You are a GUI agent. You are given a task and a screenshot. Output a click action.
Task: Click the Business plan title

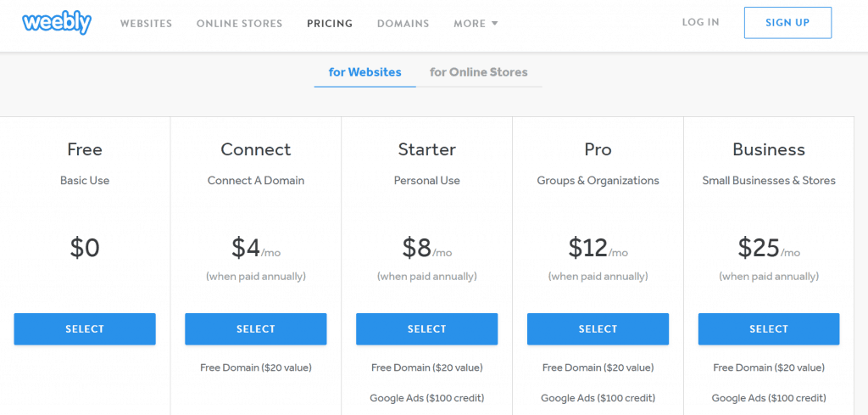(769, 149)
